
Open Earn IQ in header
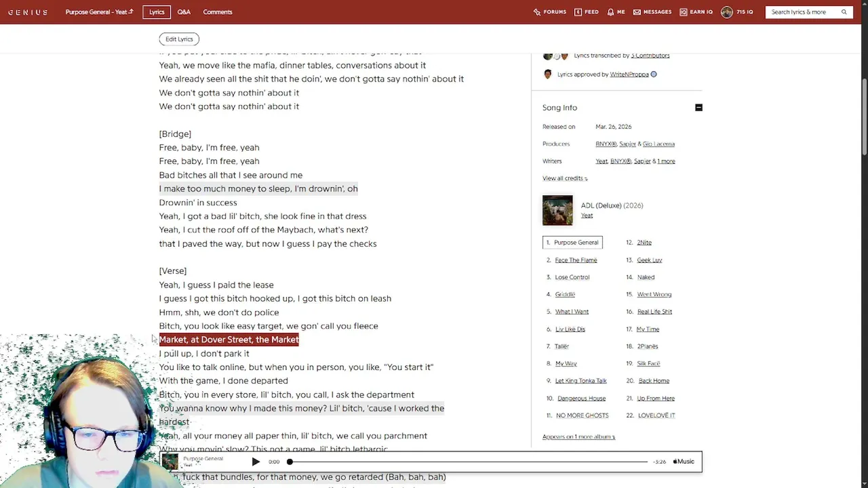[696, 12]
